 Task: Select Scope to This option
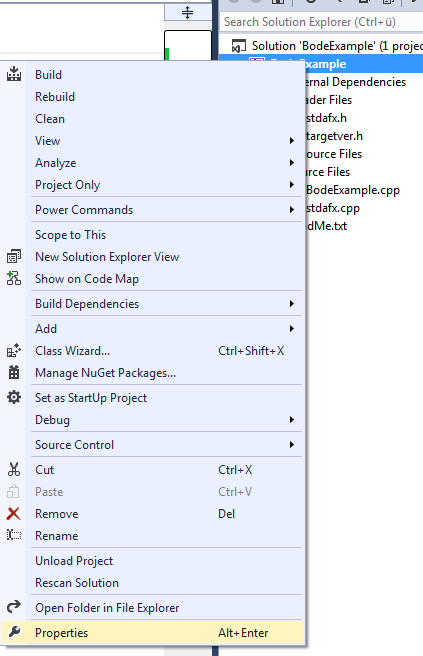tap(71, 235)
